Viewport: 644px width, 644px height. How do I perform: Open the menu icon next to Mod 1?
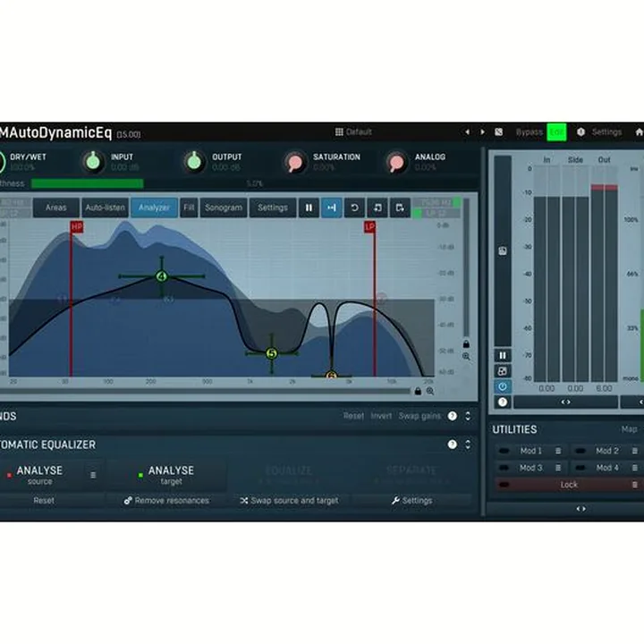[x=558, y=451]
